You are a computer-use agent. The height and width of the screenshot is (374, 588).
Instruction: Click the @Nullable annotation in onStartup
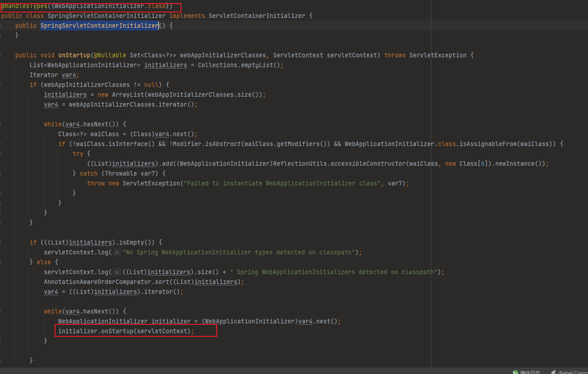[x=110, y=56]
